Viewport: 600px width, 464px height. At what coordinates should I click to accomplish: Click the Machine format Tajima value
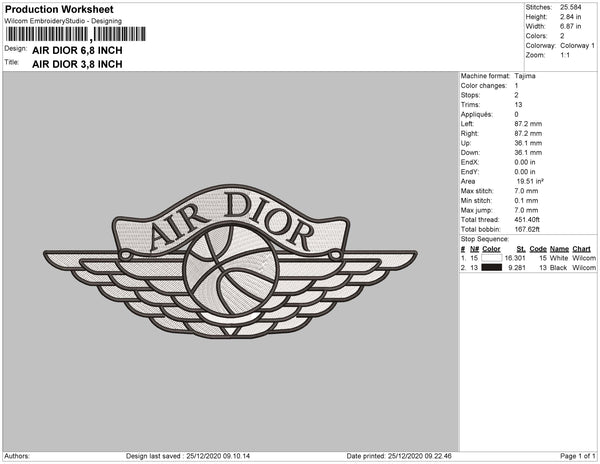525,76
